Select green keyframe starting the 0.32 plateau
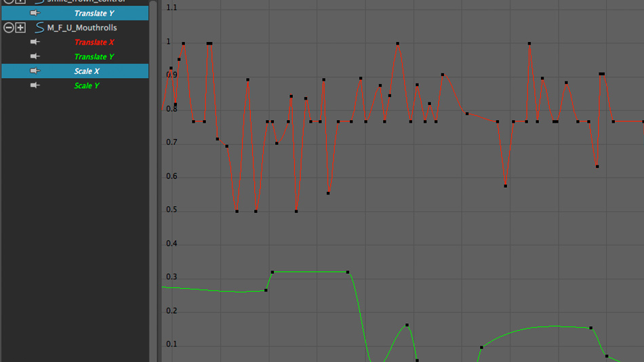This screenshot has height=362, width=644. pos(272,272)
